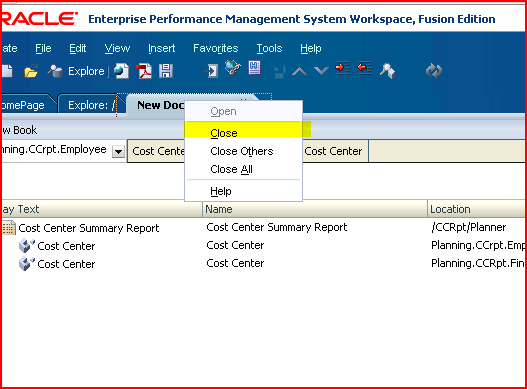Open the Edit menu

point(78,48)
